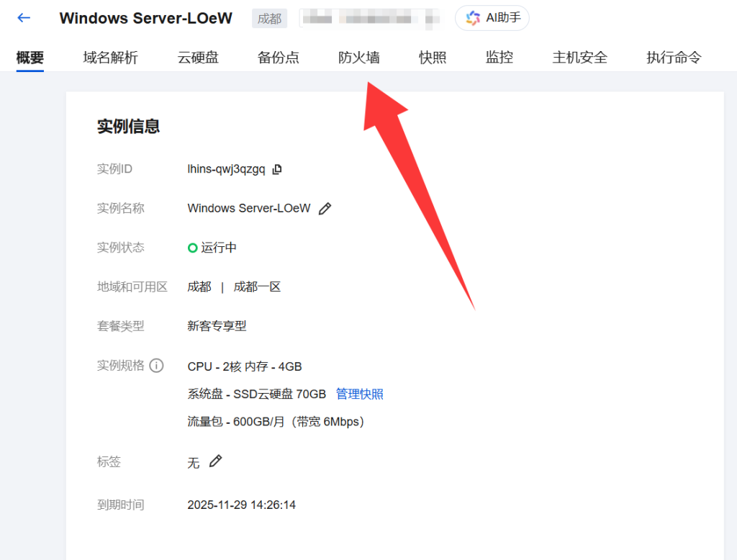Image resolution: width=737 pixels, height=560 pixels.
Task: Click the expiry time 2025-11-29 14:26:14
Action: pyautogui.click(x=241, y=505)
